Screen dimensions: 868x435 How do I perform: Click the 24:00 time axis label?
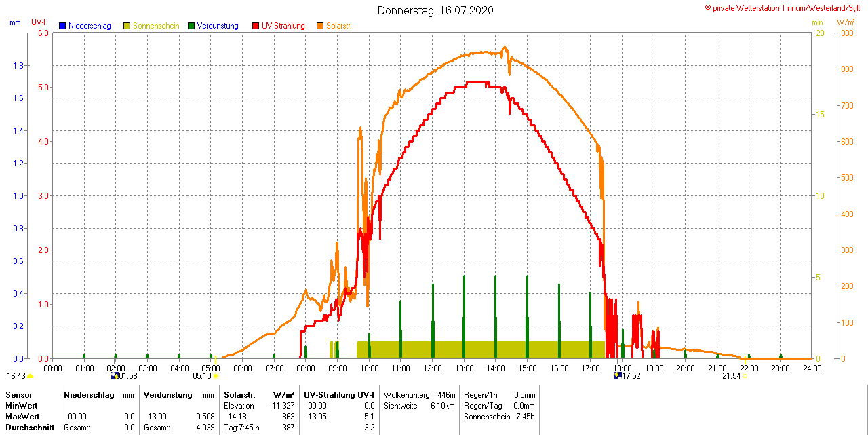[812, 368]
